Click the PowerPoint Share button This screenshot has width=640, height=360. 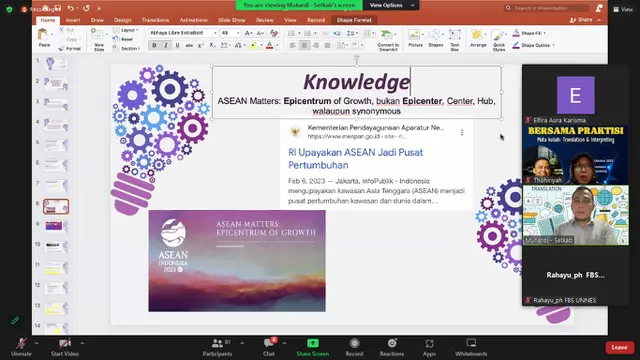click(x=581, y=20)
